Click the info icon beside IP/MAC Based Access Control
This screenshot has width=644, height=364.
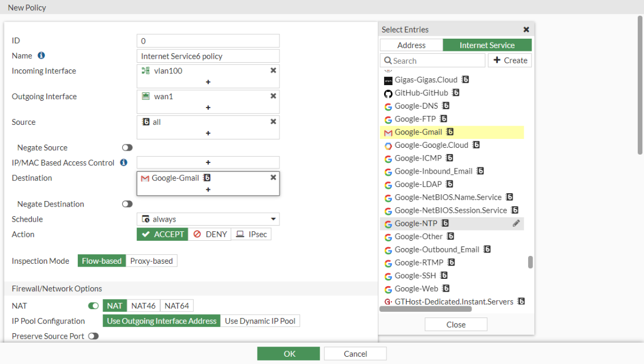click(124, 162)
